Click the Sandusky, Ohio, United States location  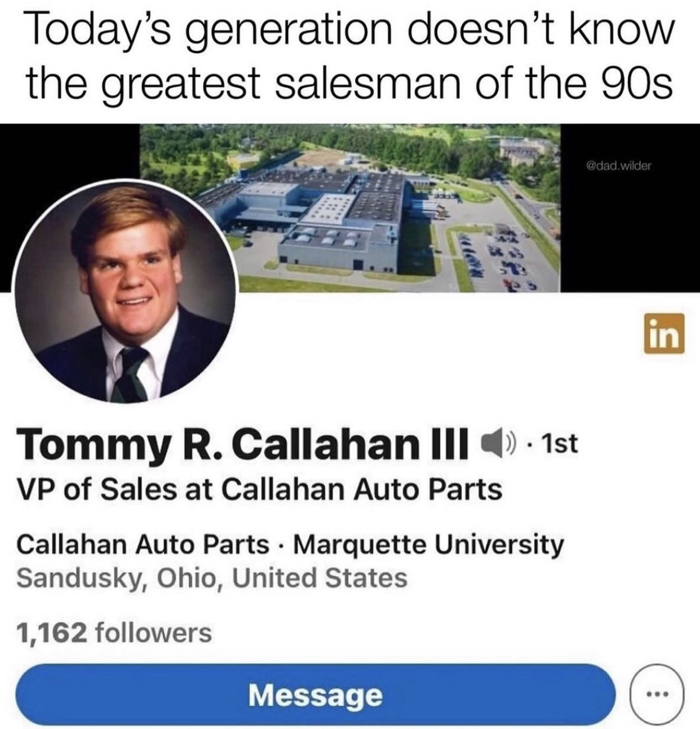(x=212, y=578)
